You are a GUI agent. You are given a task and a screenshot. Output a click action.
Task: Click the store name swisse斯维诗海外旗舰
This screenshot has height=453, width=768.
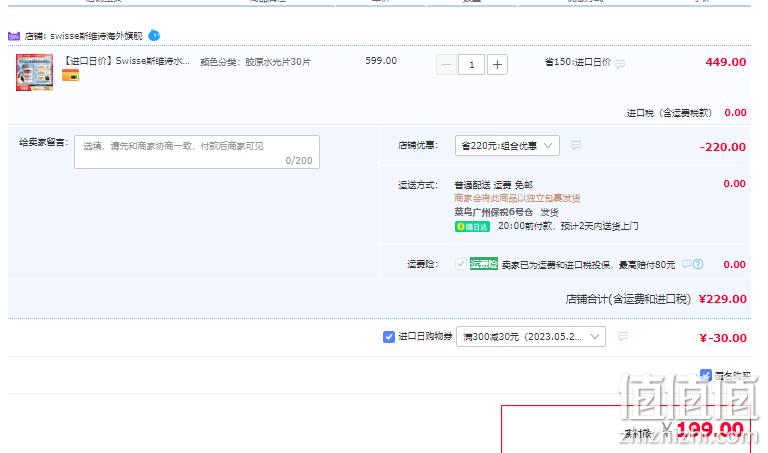tap(96, 36)
